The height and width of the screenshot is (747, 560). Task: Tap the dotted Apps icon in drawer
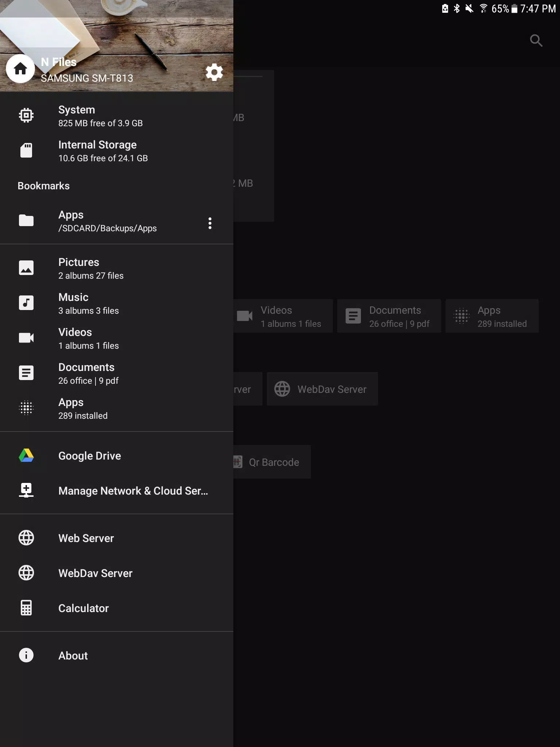tap(26, 408)
